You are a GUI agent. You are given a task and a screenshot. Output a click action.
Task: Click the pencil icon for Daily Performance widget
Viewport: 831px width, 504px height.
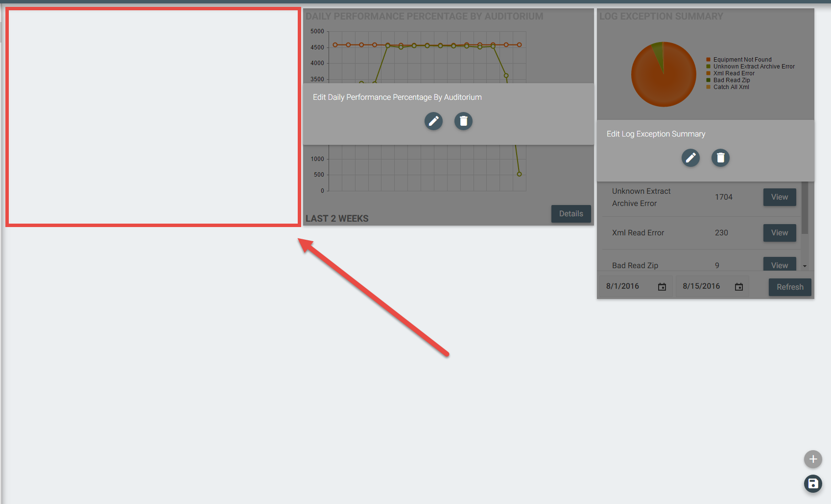(x=433, y=121)
